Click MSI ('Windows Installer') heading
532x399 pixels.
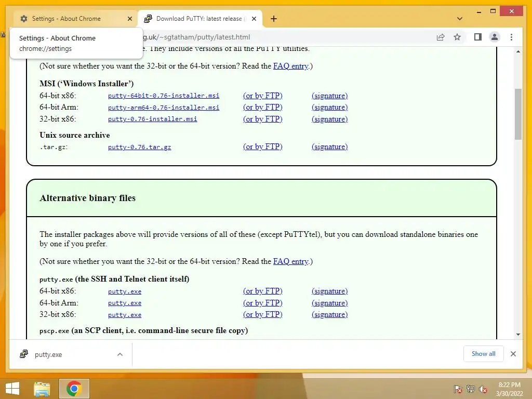click(x=87, y=84)
